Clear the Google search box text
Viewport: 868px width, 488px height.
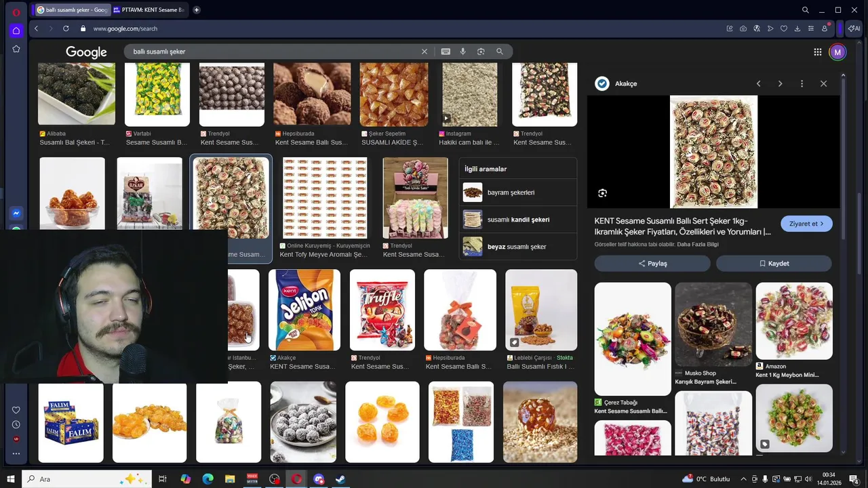425,52
